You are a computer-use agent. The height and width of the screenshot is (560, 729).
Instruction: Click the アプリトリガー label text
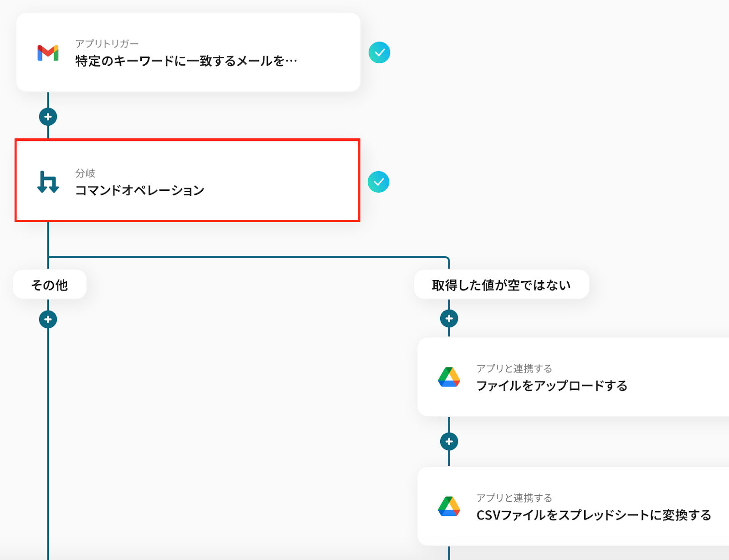click(107, 44)
